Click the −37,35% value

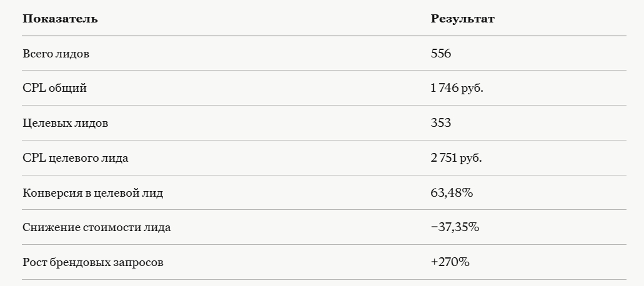(x=455, y=227)
